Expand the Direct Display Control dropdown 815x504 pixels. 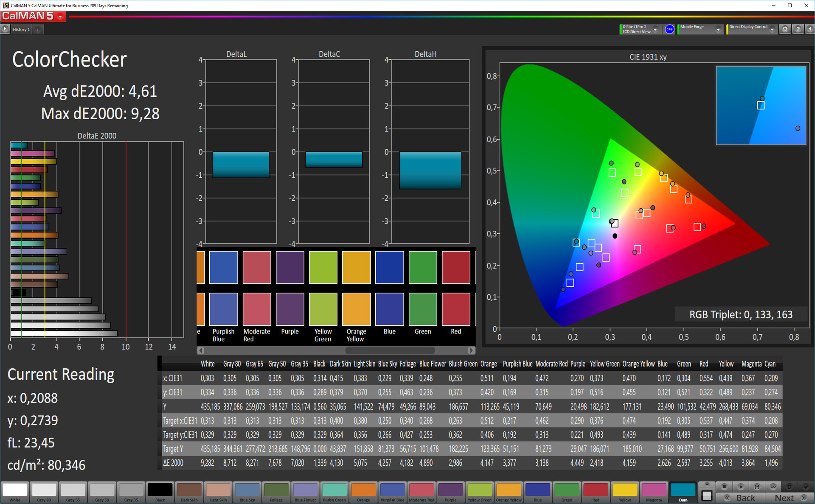pos(772,29)
